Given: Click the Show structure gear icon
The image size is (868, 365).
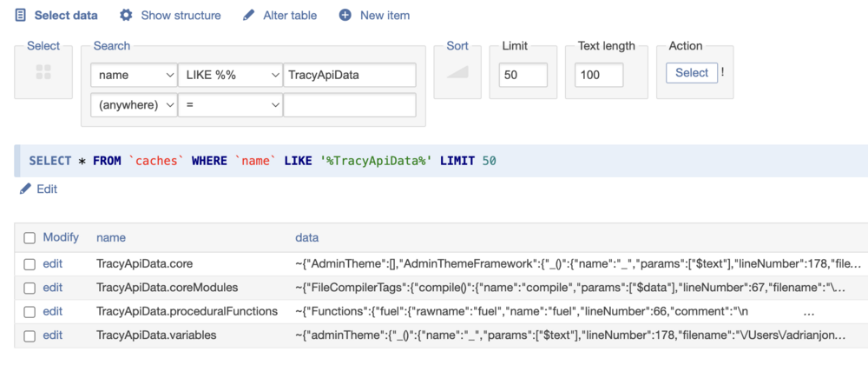Looking at the screenshot, I should [x=127, y=16].
